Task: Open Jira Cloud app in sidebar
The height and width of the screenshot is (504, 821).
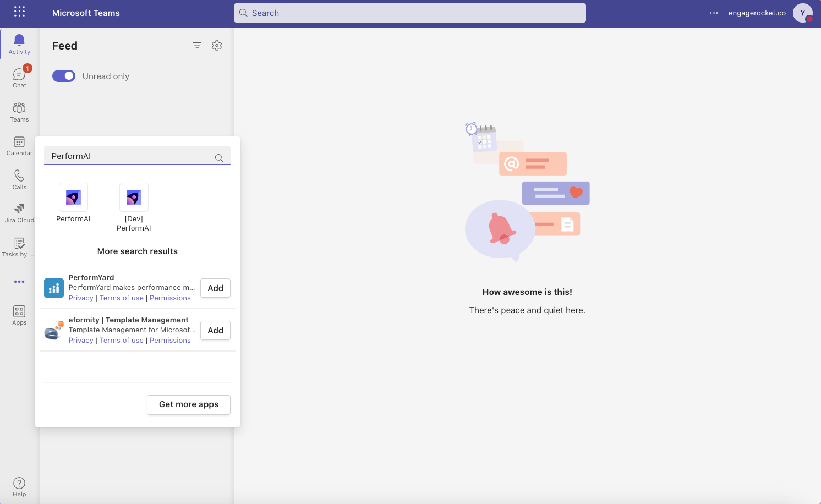Action: pos(19,213)
